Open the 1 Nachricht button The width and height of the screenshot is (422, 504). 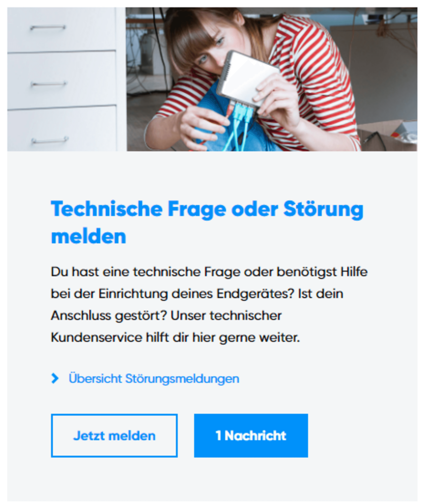251,435
